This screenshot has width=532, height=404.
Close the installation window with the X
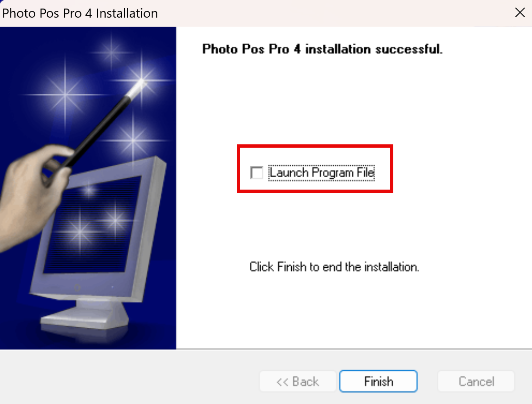(520, 12)
